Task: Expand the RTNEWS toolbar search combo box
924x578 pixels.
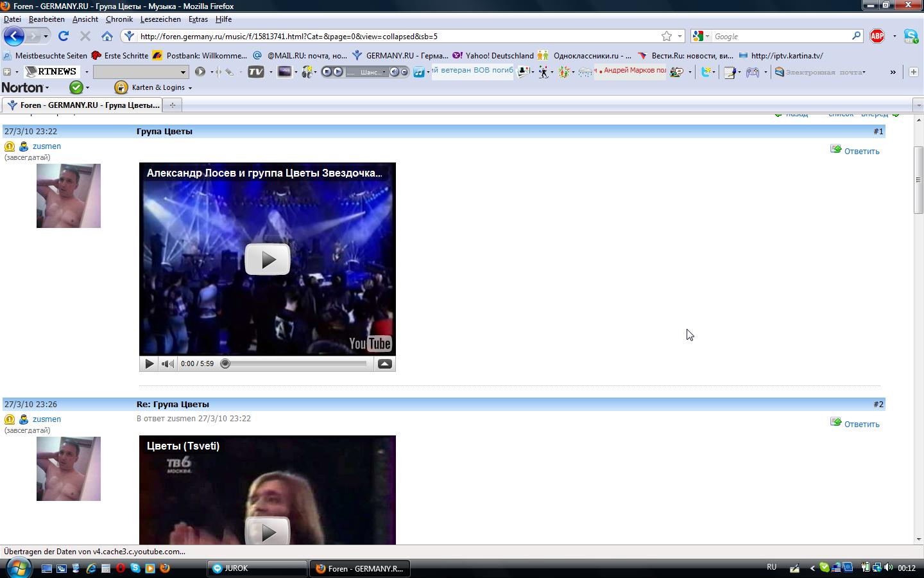Action: (183, 71)
